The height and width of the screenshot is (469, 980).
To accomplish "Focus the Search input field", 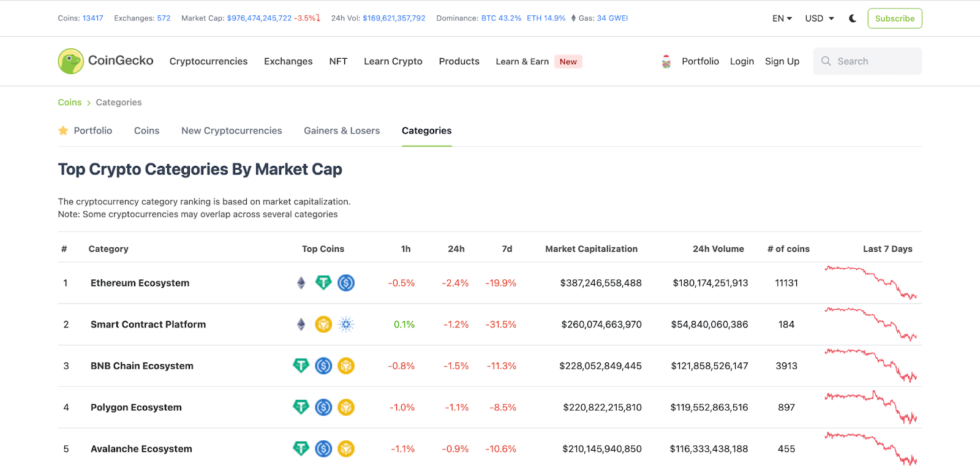I will 867,61.
